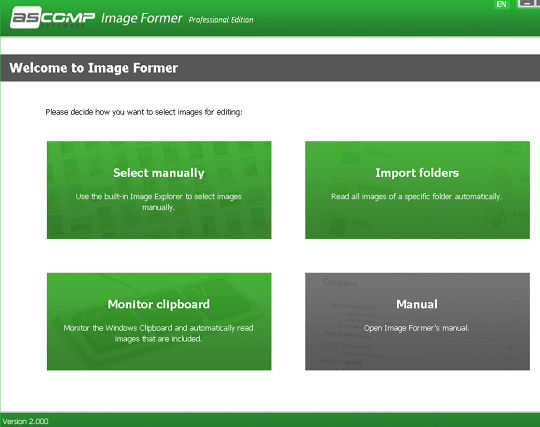Image resolution: width=540 pixels, height=427 pixels.
Task: Click the 'Import folders' heading text
Action: 417,173
